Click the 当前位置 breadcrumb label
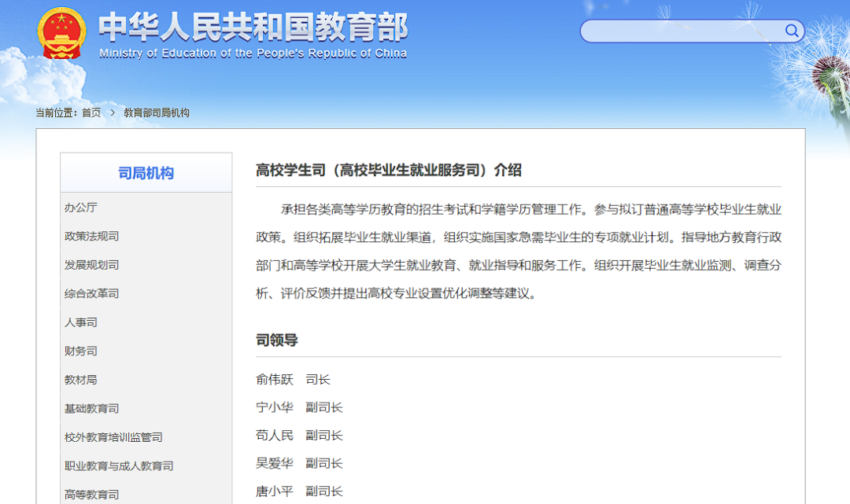The height and width of the screenshot is (504, 850). [x=57, y=112]
